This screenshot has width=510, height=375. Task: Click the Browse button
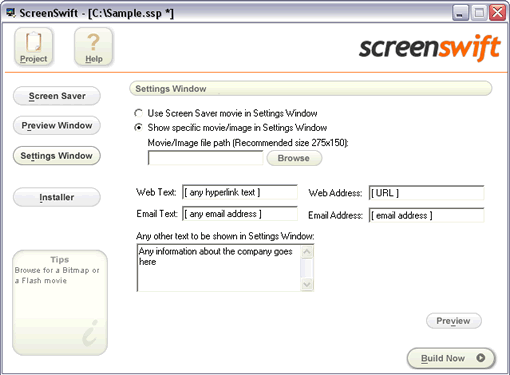[294, 158]
